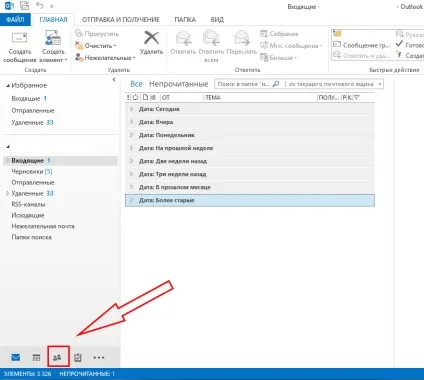Image resolution: width=424 pixels, height=380 pixels.
Task: Click the filter funnel column icon
Action: tap(357, 97)
